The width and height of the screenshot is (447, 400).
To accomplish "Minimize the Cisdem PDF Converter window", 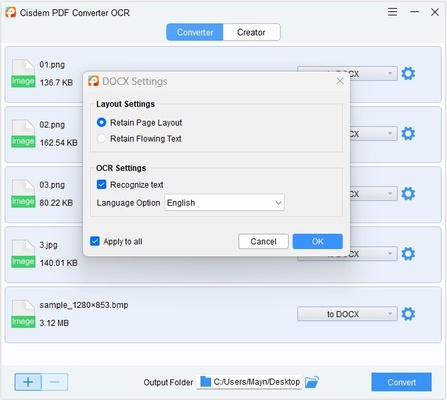I will click(414, 12).
